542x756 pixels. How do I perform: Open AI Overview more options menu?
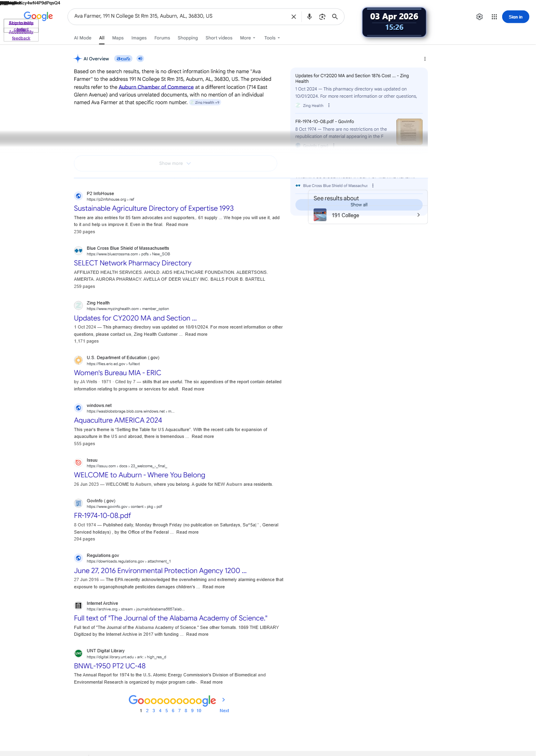tap(425, 59)
